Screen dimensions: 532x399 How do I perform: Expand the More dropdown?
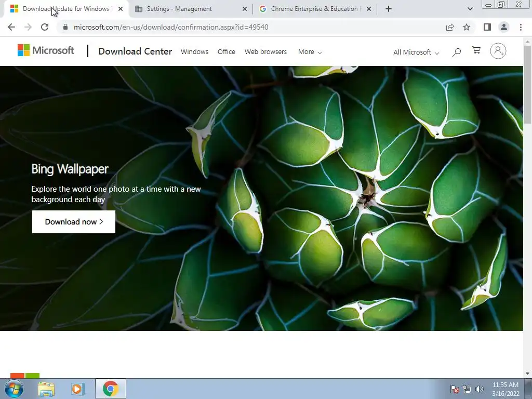tap(310, 52)
